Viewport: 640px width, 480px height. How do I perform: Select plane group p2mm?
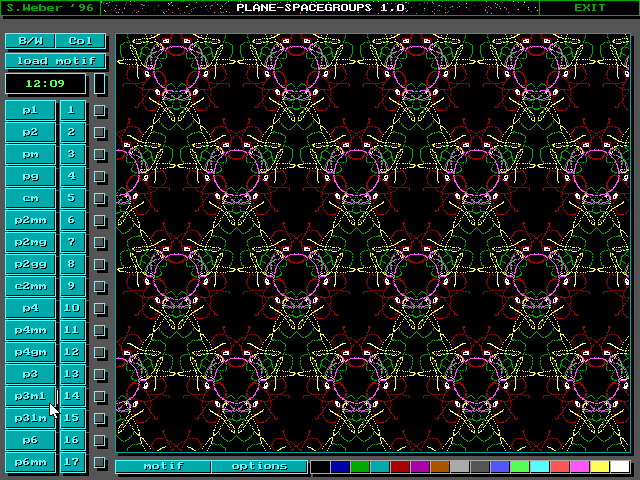click(30, 220)
